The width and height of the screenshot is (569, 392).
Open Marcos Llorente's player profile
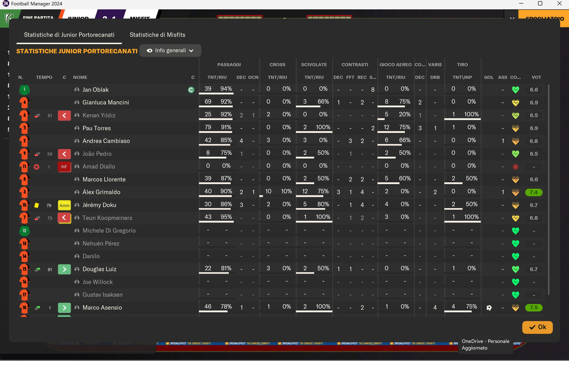(104, 179)
